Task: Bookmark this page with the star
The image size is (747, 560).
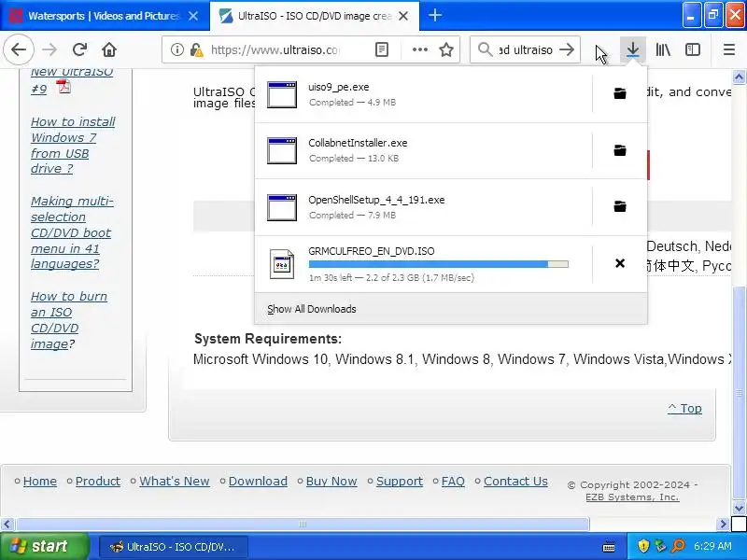Action: pyautogui.click(x=446, y=49)
